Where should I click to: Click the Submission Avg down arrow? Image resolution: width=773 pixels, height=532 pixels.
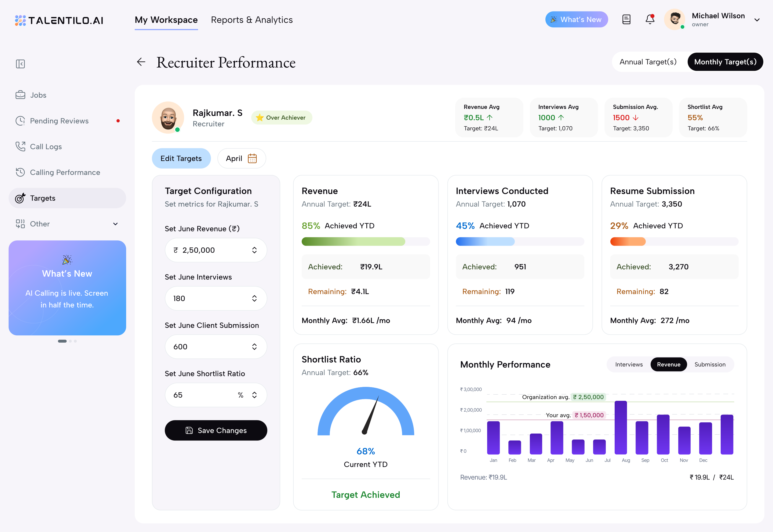[x=636, y=118]
